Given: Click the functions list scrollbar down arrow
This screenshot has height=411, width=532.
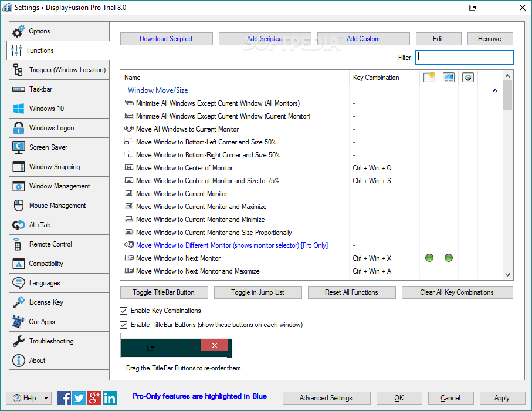Looking at the screenshot, I should [x=507, y=275].
